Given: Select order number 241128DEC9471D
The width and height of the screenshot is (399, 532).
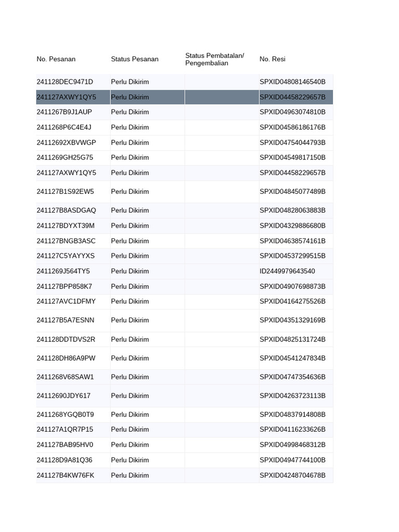Looking at the screenshot, I should [65, 82].
